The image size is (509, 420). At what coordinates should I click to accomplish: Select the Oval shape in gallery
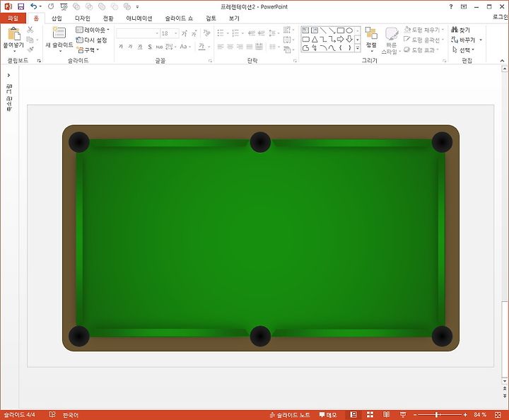point(349,30)
